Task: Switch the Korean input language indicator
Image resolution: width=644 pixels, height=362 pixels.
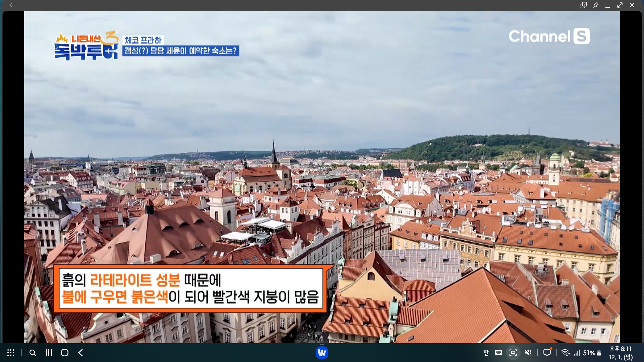Action: coord(486,353)
